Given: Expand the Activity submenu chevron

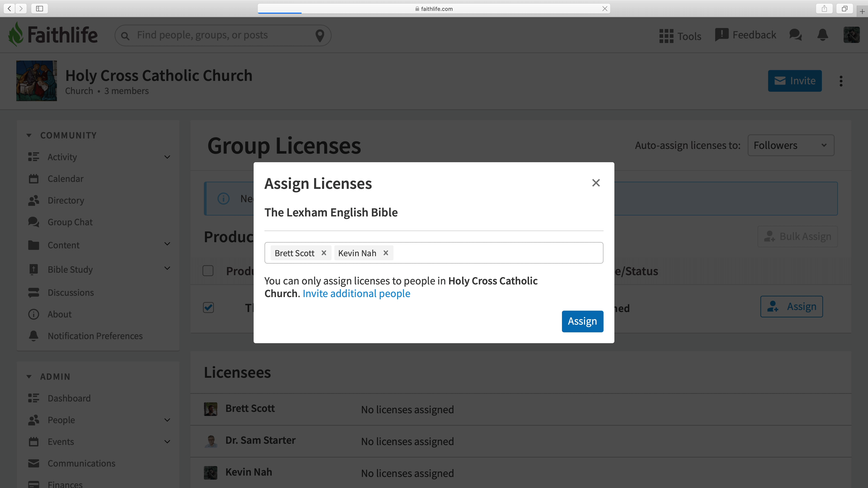Looking at the screenshot, I should [x=167, y=157].
